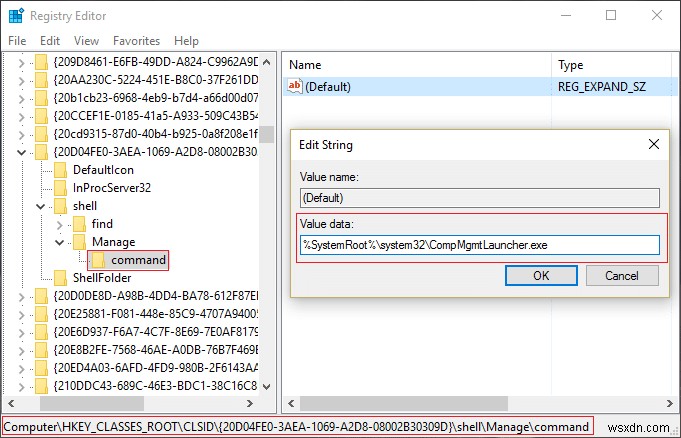Select the command folder icon
The width and height of the screenshot is (681, 438).
click(99, 260)
